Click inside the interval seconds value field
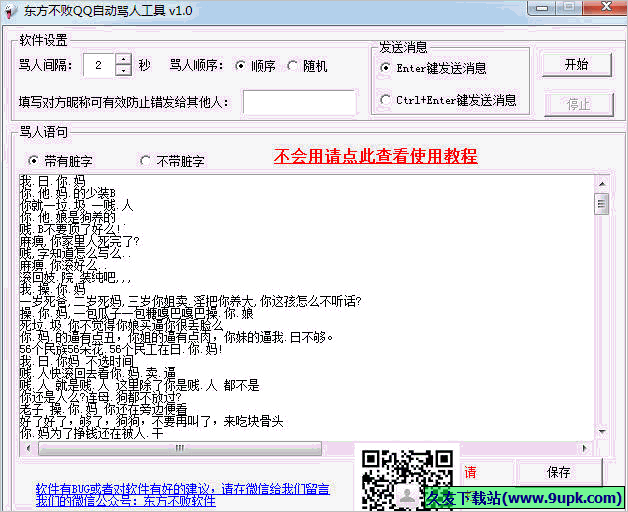The height and width of the screenshot is (512, 628). point(99,65)
